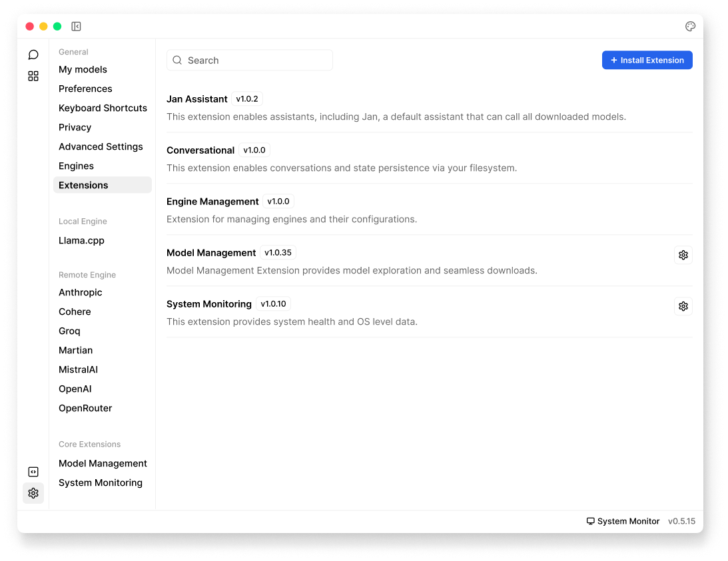Click the settings gear in left rail
The height and width of the screenshot is (561, 728).
click(x=33, y=493)
